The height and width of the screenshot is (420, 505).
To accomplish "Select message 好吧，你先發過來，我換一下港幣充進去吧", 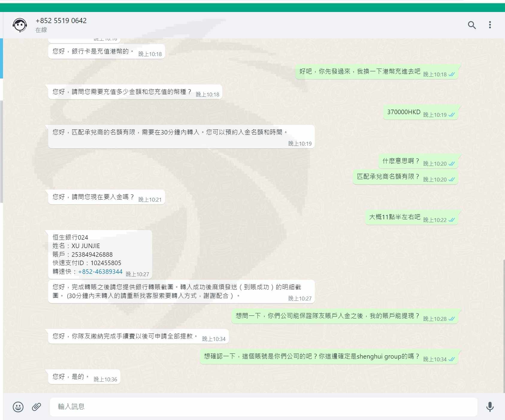I will (377, 72).
